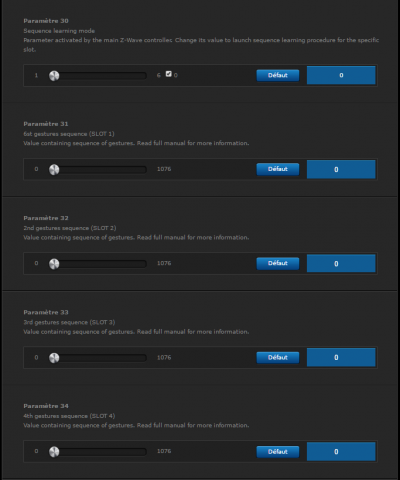The width and height of the screenshot is (400, 480).
Task: Select the 'Paramètre 33' heading
Action: 46,312
